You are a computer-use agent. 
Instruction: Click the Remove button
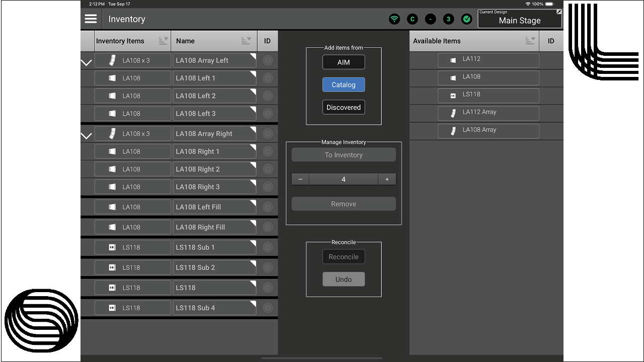344,204
